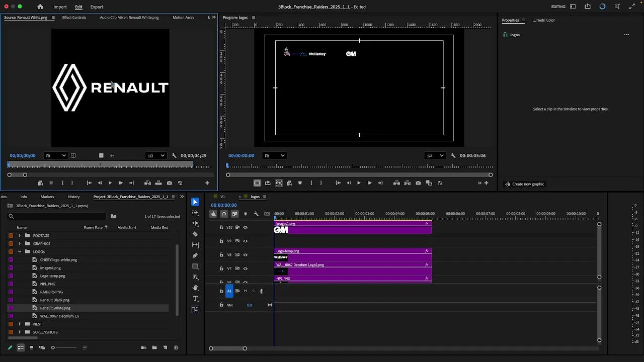Select Renault Black.png in project list

point(55,300)
